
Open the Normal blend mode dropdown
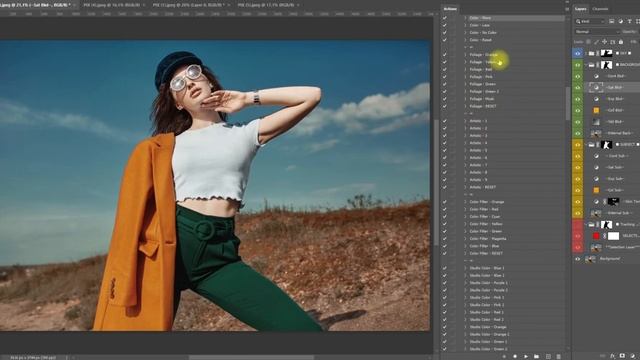coord(598,31)
